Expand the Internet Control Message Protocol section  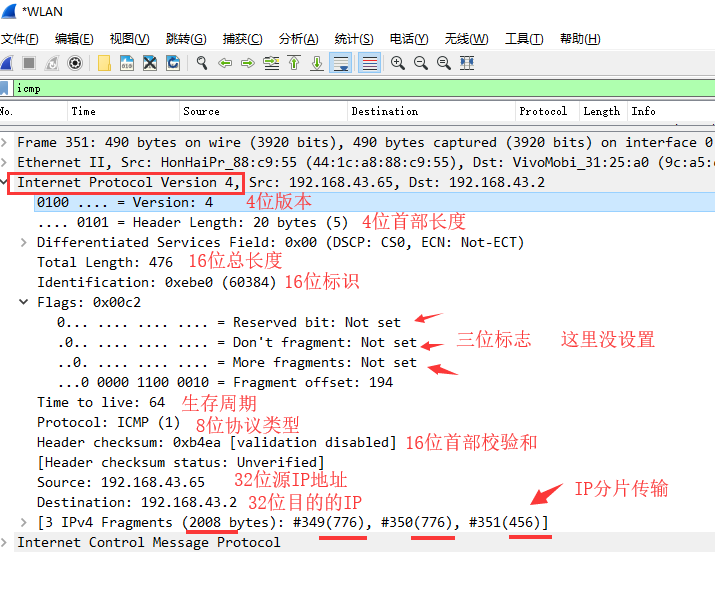tap(7, 542)
